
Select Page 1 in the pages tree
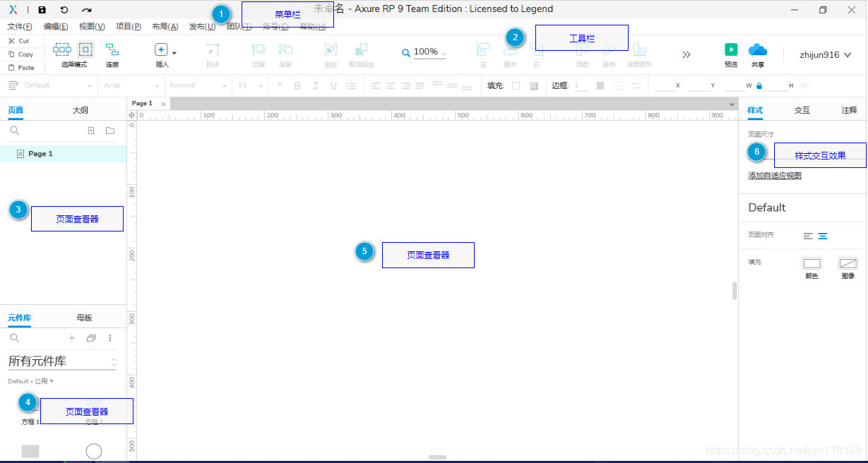pyautogui.click(x=64, y=154)
